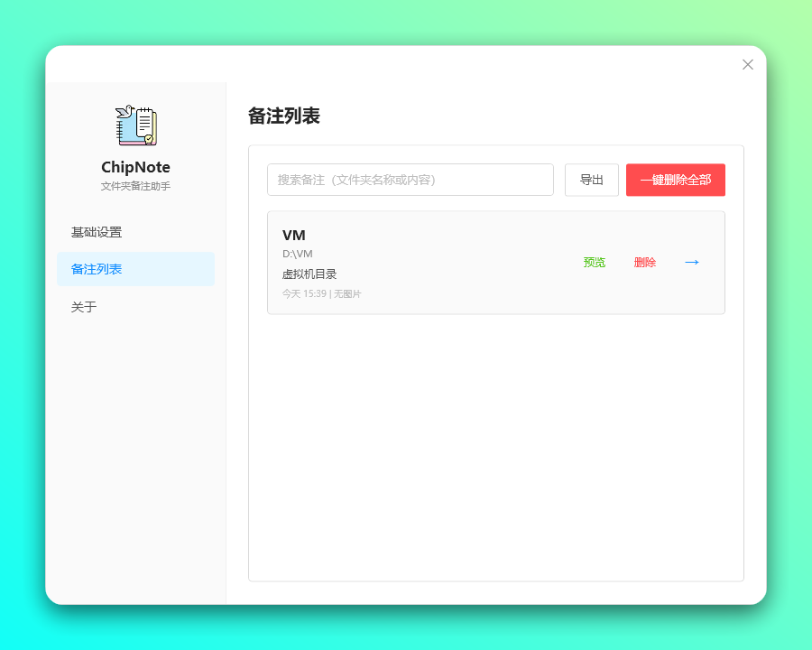This screenshot has width=812, height=650.
Task: Click the 无图片 label in VM entry
Action: point(347,294)
